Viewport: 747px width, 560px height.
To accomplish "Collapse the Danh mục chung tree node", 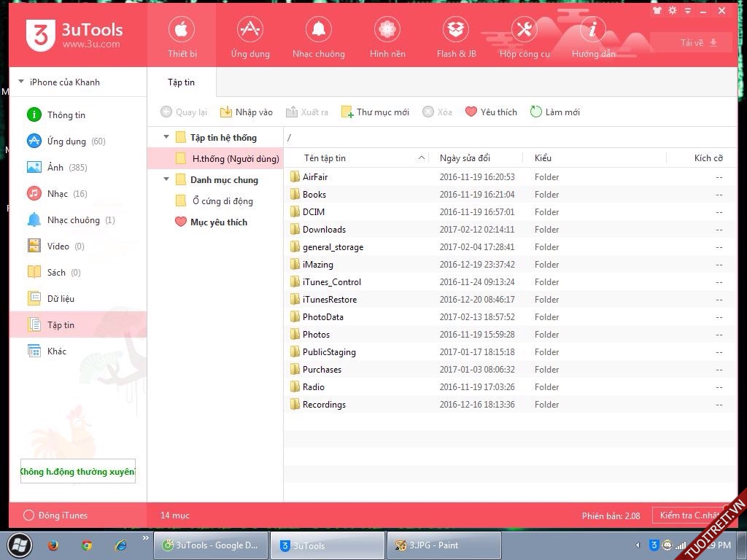I will [166, 179].
